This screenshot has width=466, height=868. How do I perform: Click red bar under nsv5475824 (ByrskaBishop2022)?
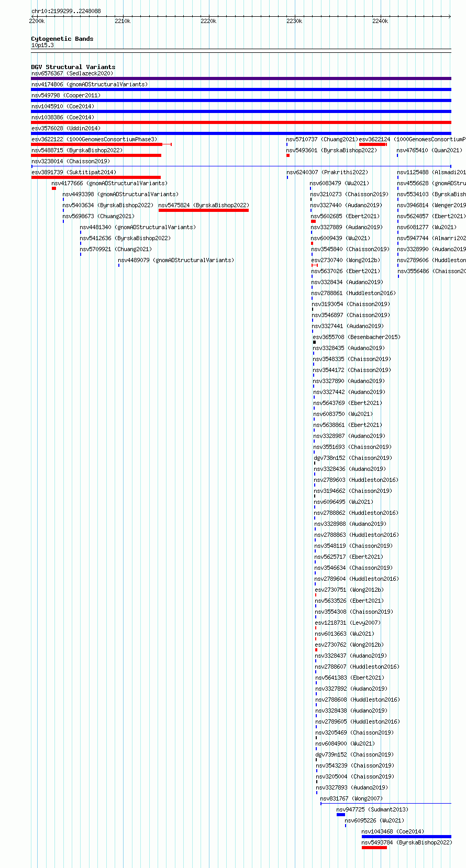coord(204,210)
